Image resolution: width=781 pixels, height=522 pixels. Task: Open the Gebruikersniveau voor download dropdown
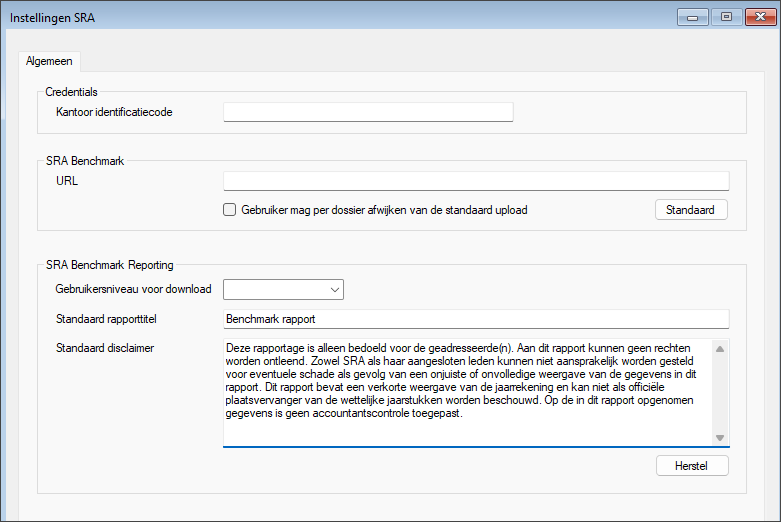click(283, 289)
